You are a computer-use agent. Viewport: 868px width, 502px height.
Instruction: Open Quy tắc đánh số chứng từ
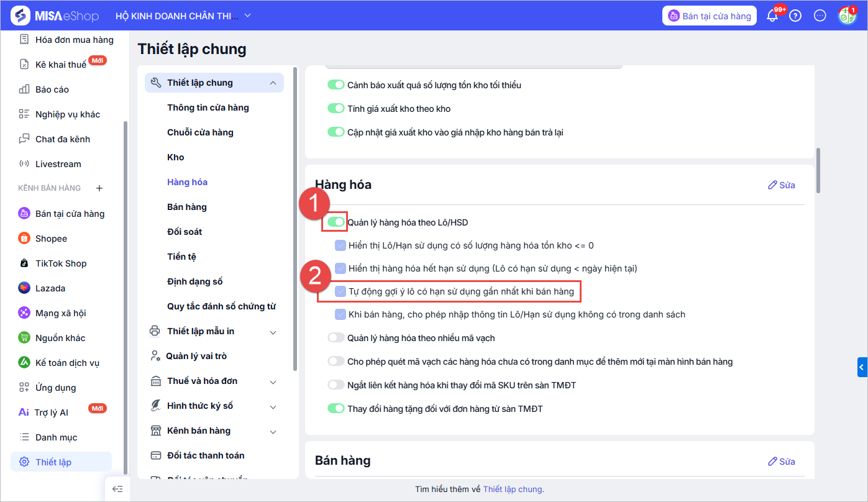[221, 306]
